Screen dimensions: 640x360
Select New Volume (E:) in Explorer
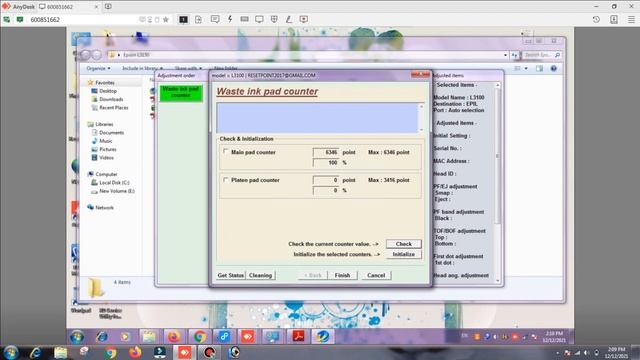pyautogui.click(x=117, y=191)
